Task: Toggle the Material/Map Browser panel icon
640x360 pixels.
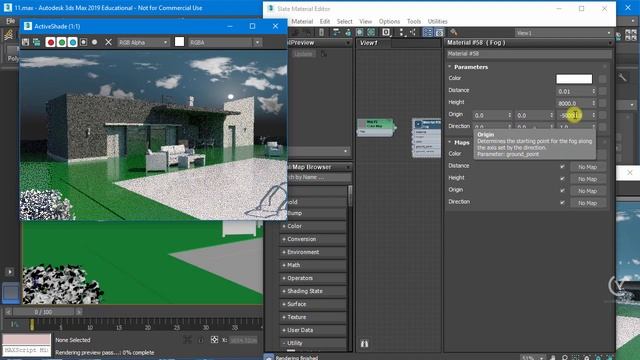Action: [428, 32]
